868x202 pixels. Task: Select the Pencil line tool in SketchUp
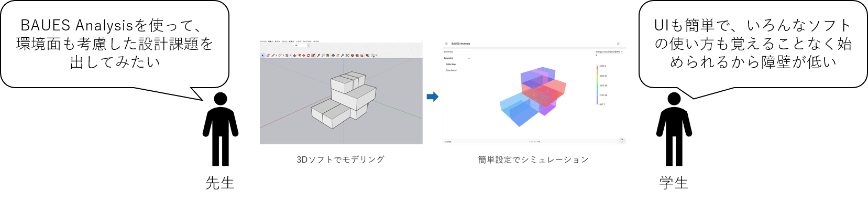(273, 55)
